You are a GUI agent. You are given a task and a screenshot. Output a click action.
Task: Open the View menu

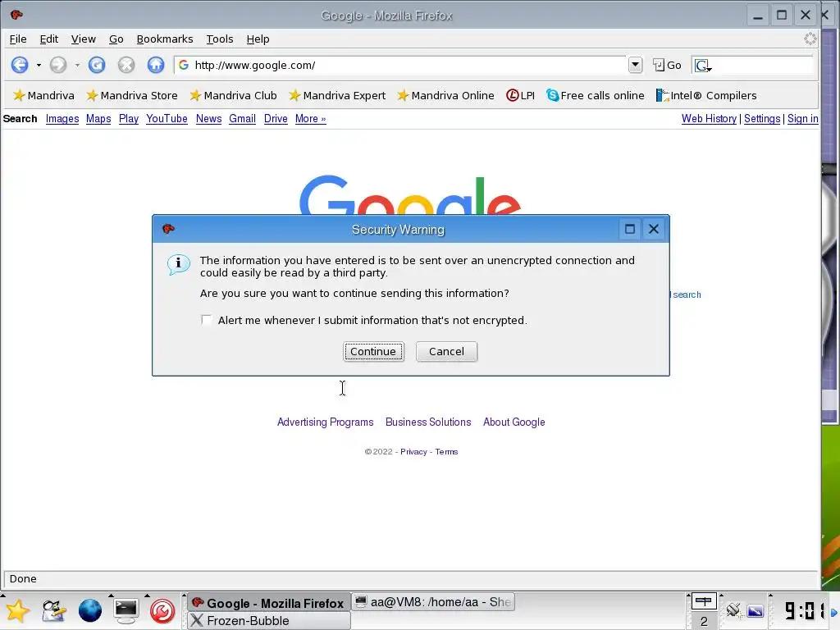(83, 39)
